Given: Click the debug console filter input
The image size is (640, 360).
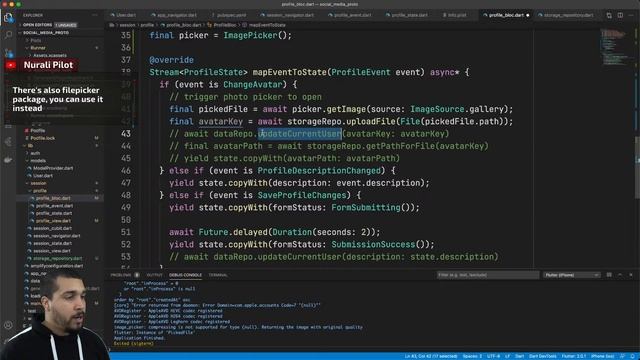Looking at the screenshot, I should pyautogui.click(x=487, y=275).
